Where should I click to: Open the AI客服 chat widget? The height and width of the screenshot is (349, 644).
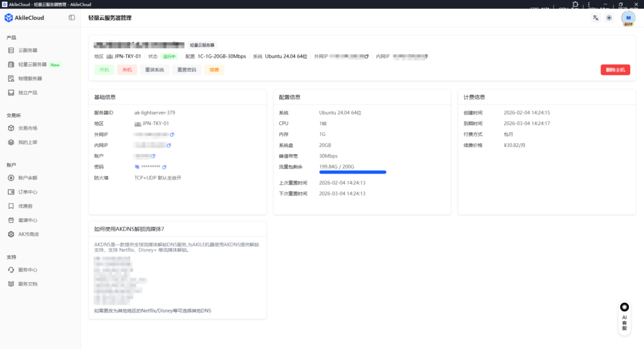point(624,316)
